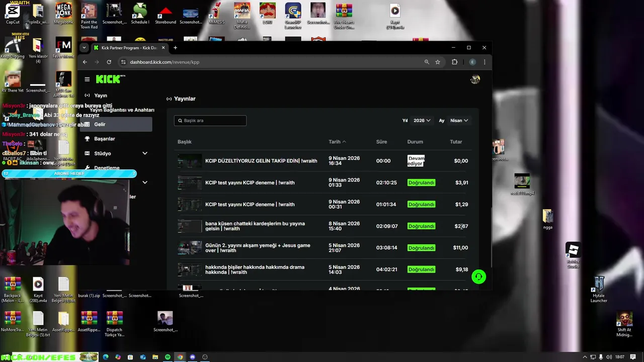Open Megabonk desktop shortcut

[x=63, y=14]
